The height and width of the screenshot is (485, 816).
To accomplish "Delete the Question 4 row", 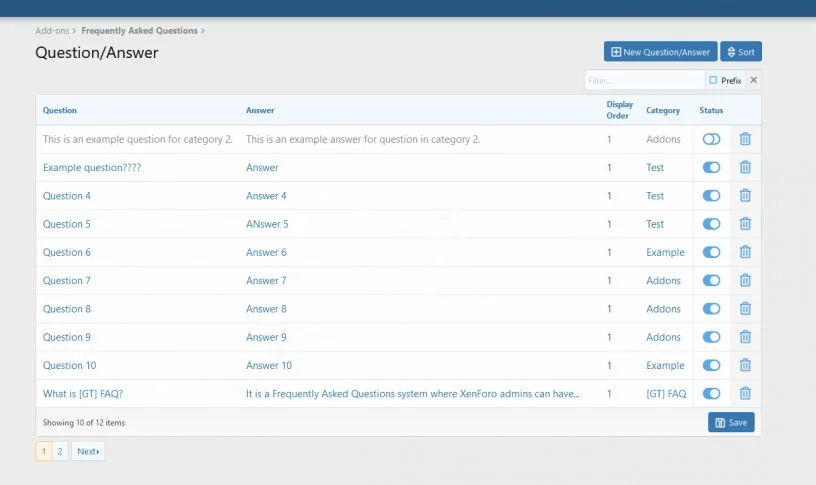I will [745, 196].
